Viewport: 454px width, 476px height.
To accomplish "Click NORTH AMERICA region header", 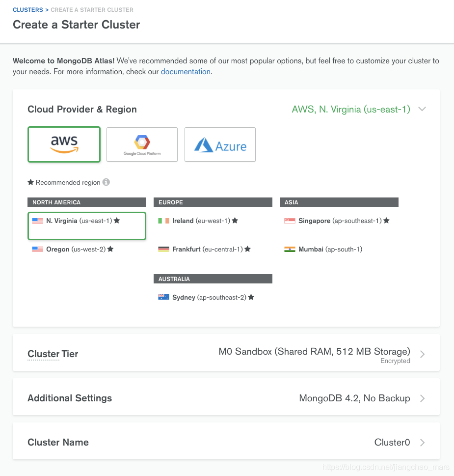I will 87,202.
